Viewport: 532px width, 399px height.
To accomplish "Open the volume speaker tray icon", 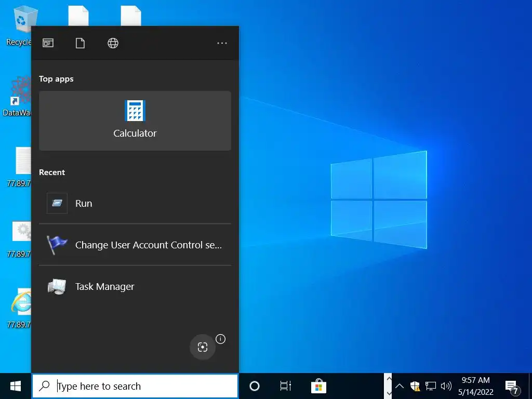I will 446,386.
